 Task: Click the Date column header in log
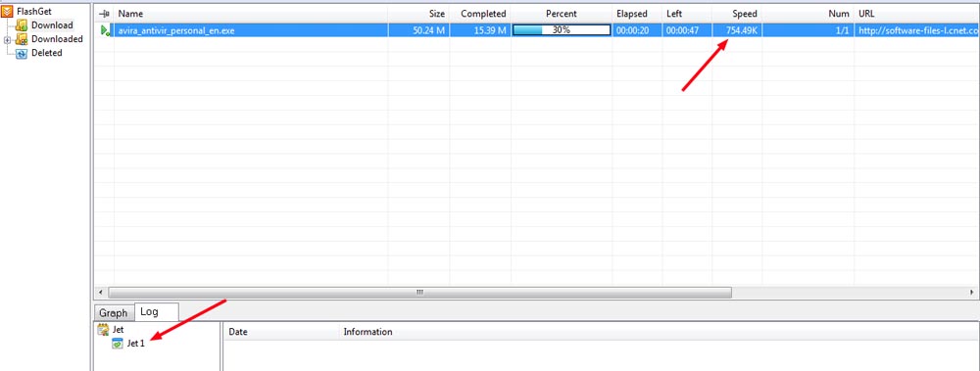[238, 332]
